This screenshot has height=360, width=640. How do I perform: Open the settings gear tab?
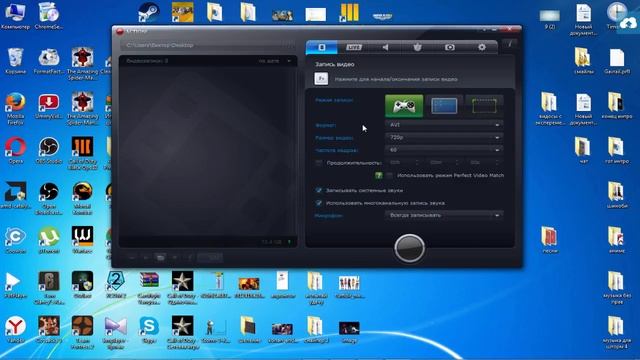pyautogui.click(x=482, y=47)
